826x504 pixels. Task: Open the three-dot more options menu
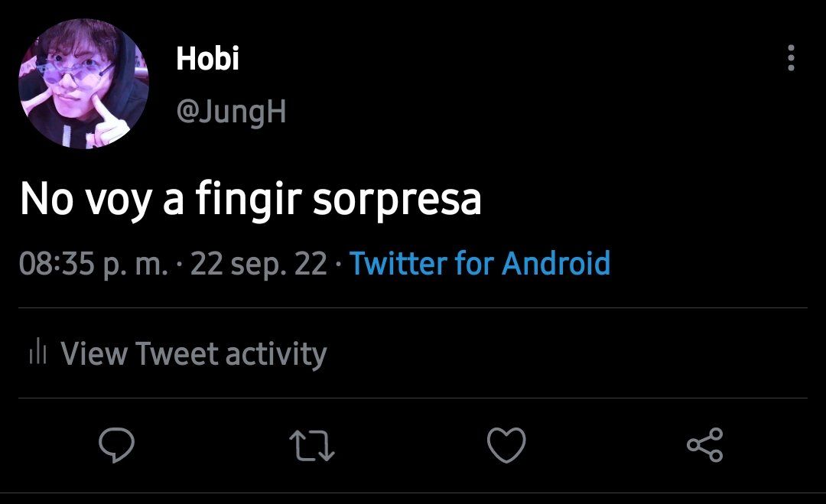coord(791,57)
